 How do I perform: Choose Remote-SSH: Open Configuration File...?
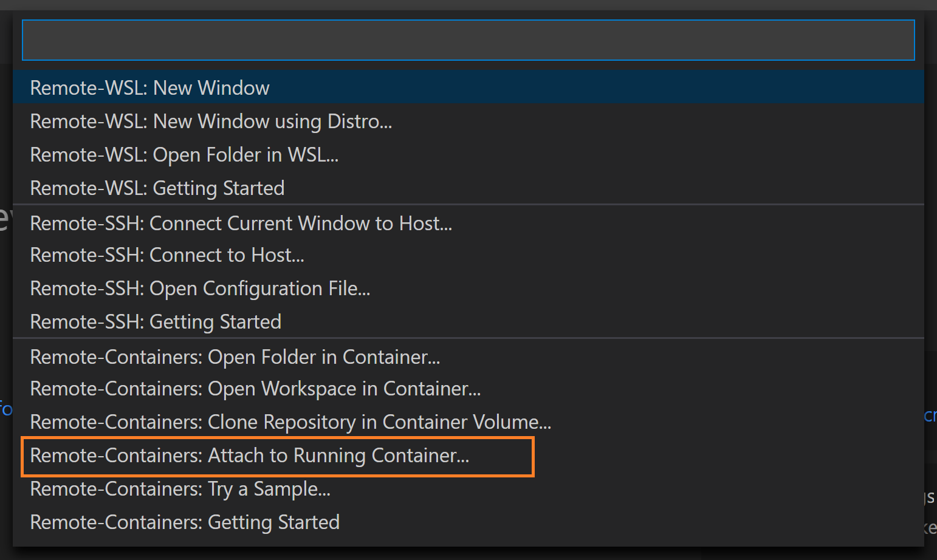[468, 288]
